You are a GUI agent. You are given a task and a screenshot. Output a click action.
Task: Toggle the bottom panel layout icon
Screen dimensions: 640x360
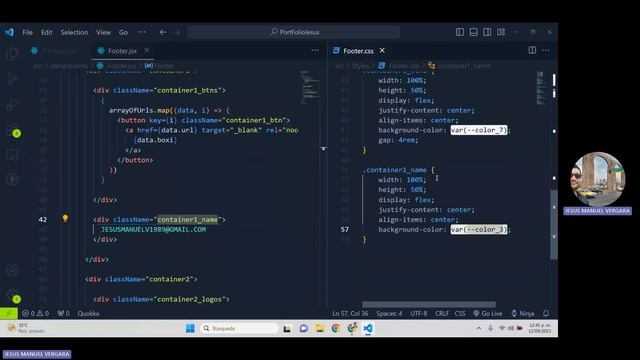[x=473, y=32]
